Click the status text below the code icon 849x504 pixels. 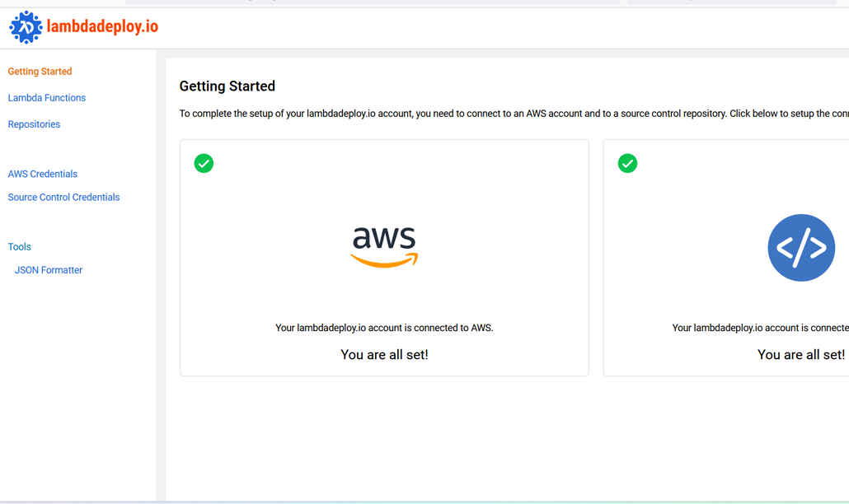[760, 328]
